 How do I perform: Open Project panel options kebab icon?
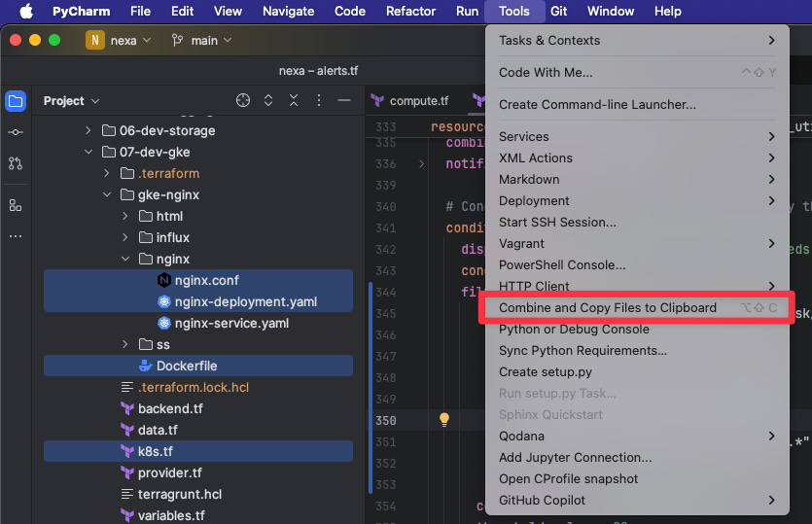point(319,100)
